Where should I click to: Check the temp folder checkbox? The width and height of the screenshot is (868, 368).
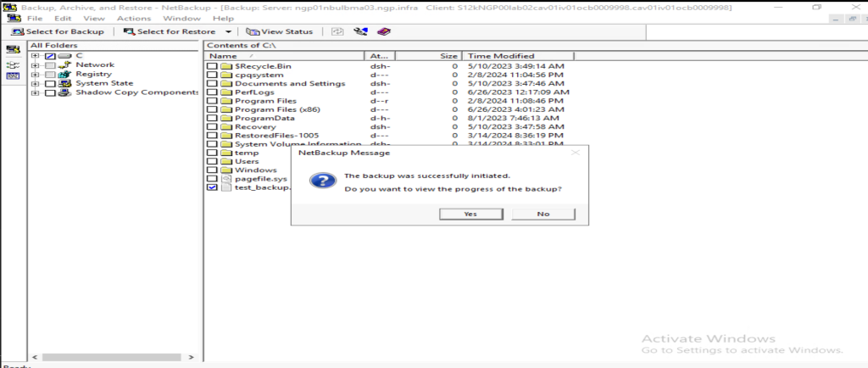pyautogui.click(x=212, y=153)
